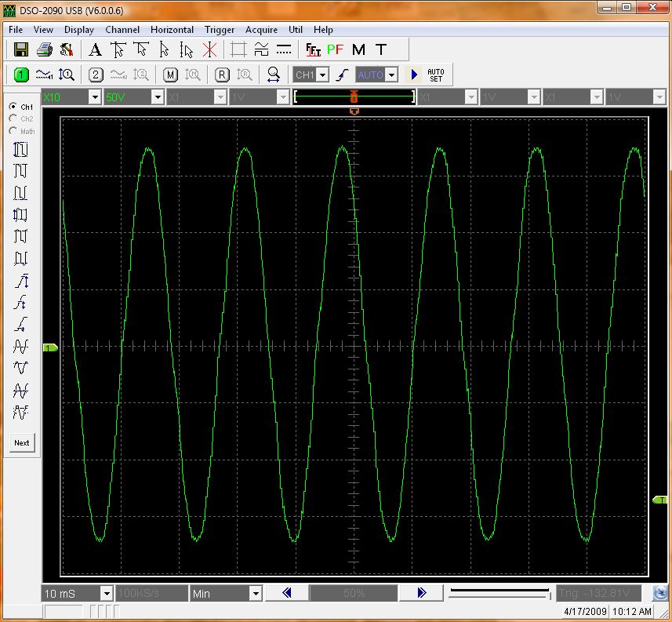Screen dimensions: 672x622
Task: Click the save (floppy disk) icon
Action: click(x=21, y=50)
